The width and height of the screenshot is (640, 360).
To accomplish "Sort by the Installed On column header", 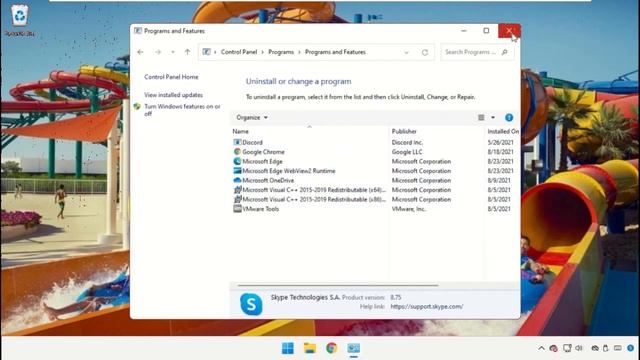I will pos(503,131).
